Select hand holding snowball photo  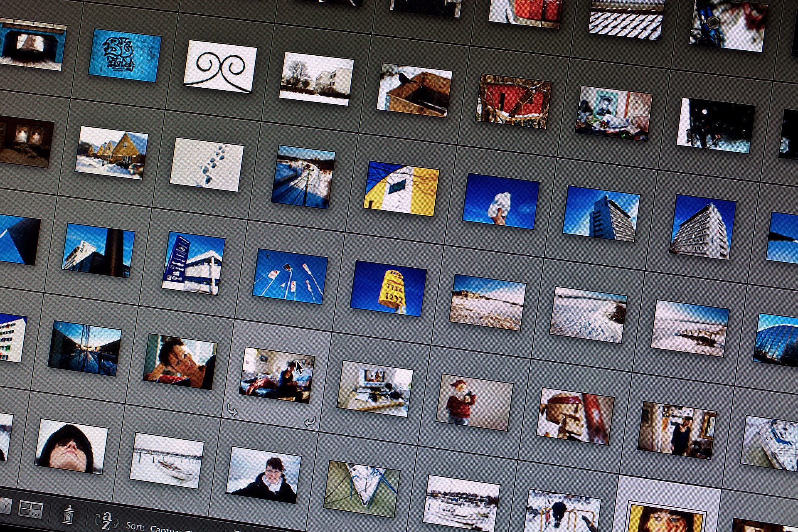click(501, 202)
